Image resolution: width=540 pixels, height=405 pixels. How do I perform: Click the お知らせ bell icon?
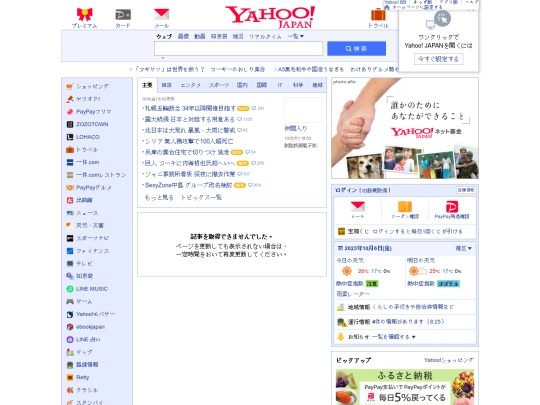[x=340, y=336]
